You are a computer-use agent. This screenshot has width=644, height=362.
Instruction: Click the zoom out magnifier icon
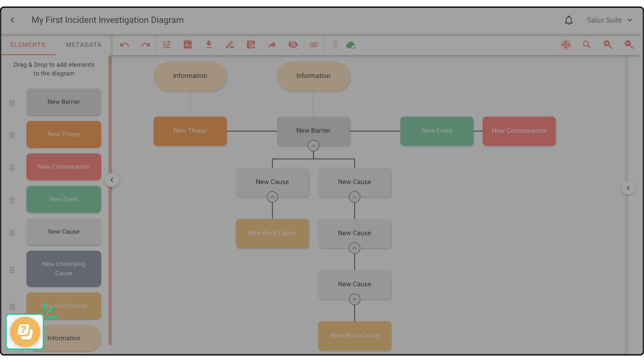pyautogui.click(x=629, y=45)
